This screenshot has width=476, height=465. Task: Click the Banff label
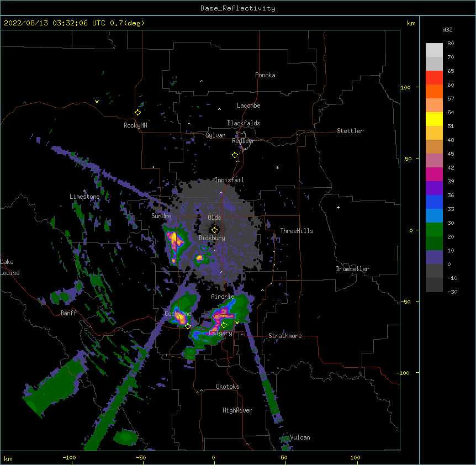(x=68, y=313)
